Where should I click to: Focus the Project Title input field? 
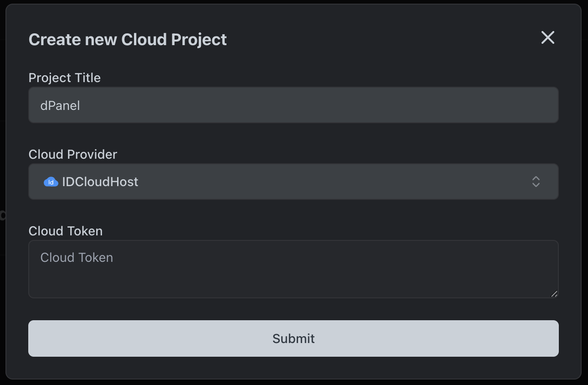click(293, 105)
